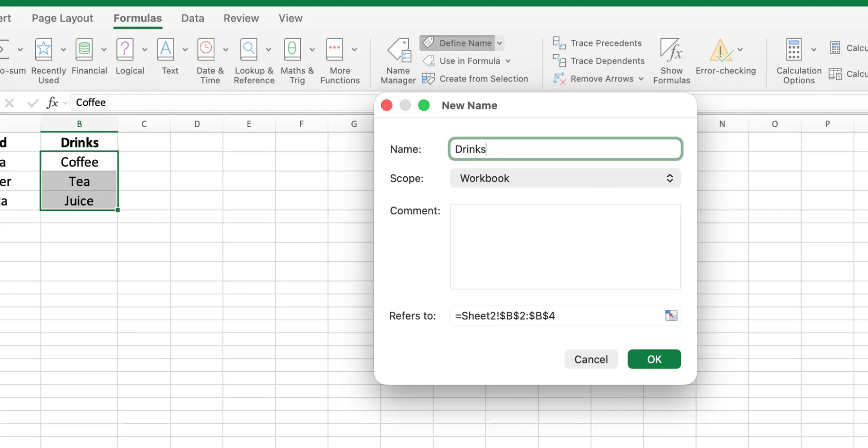
Task: Open the Data ribbon tab
Action: tap(193, 18)
